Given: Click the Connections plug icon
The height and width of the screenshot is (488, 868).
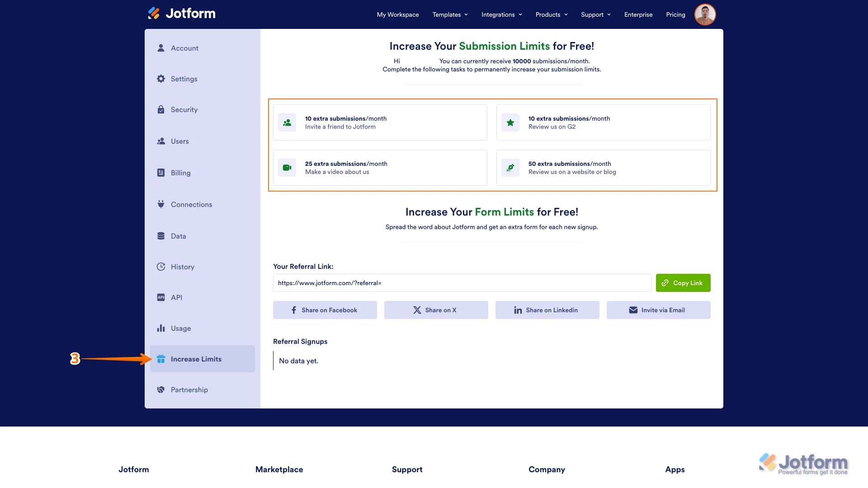Looking at the screenshot, I should tap(161, 204).
